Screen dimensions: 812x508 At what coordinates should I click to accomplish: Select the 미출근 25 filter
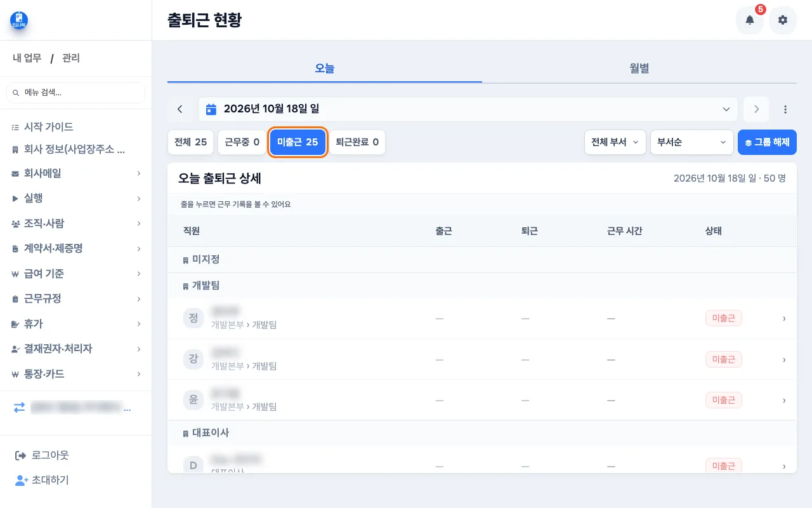298,142
